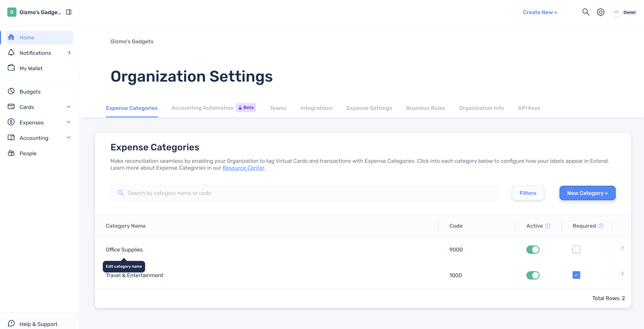Uncheck Required box for Travel & Entertainment
This screenshot has height=329, width=644.
pos(576,275)
